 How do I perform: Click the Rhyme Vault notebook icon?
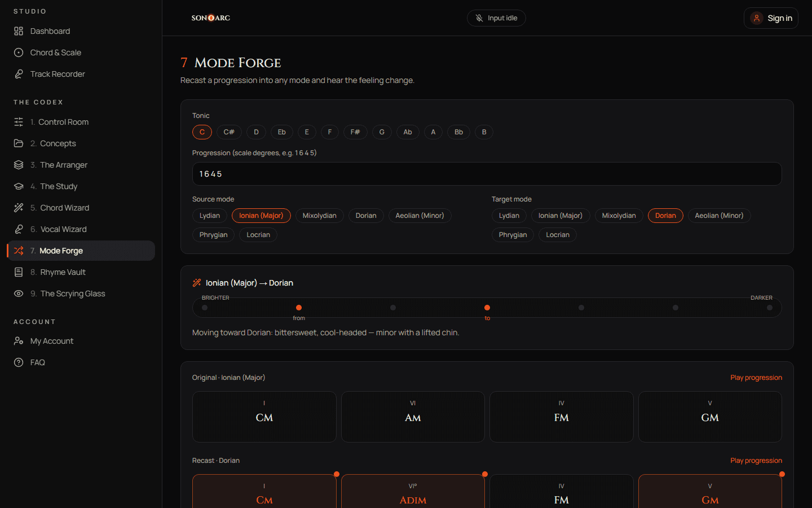[x=19, y=272]
